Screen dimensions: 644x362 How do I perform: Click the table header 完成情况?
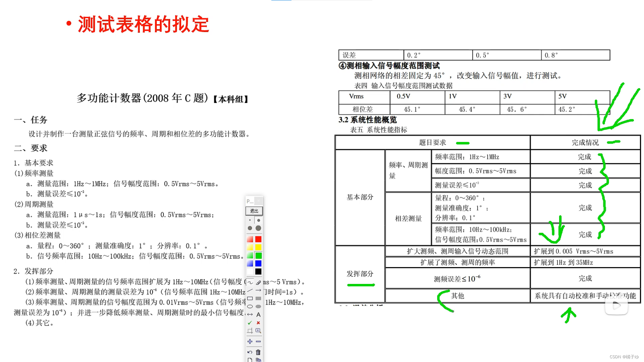tap(585, 142)
